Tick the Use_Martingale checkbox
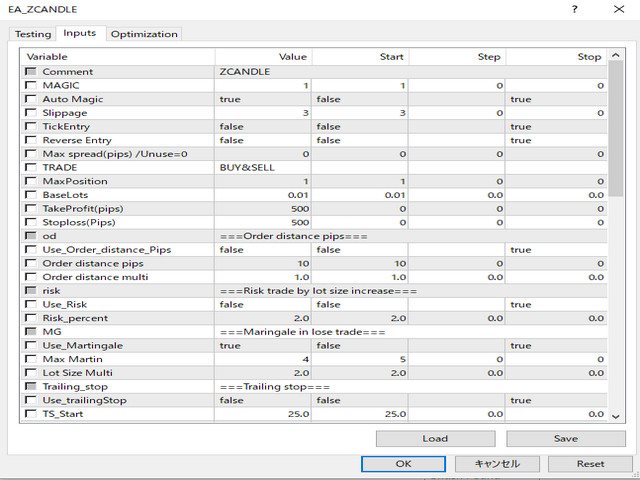The image size is (640, 480). pos(31,345)
